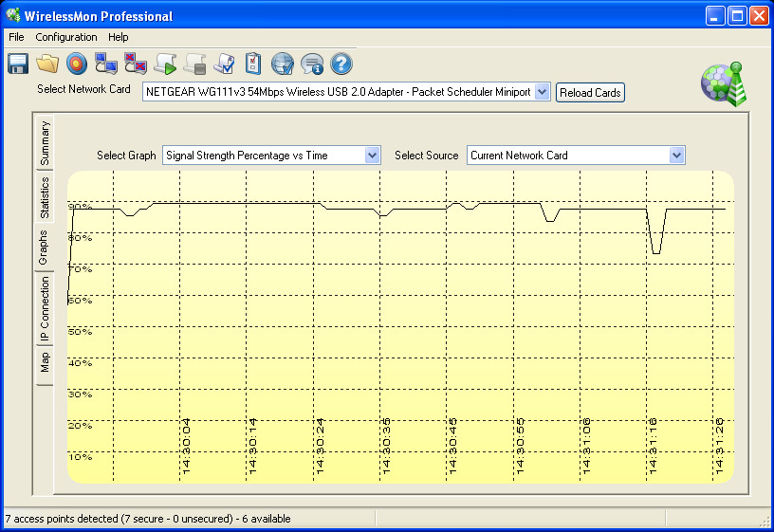Image resolution: width=774 pixels, height=532 pixels.
Task: Click the speech bubble info icon
Action: (x=312, y=64)
